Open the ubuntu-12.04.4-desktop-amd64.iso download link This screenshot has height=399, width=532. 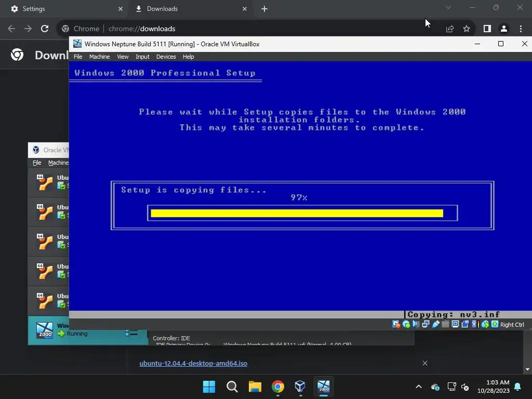click(193, 363)
